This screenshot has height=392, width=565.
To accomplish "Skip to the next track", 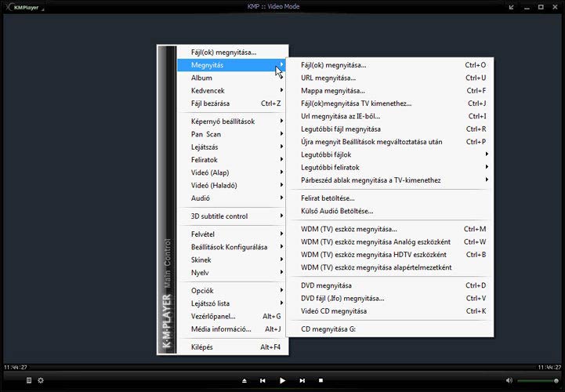I will [302, 380].
